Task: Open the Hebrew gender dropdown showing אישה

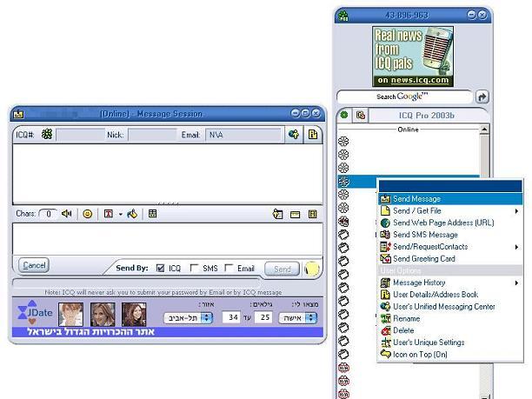Action: click(298, 317)
